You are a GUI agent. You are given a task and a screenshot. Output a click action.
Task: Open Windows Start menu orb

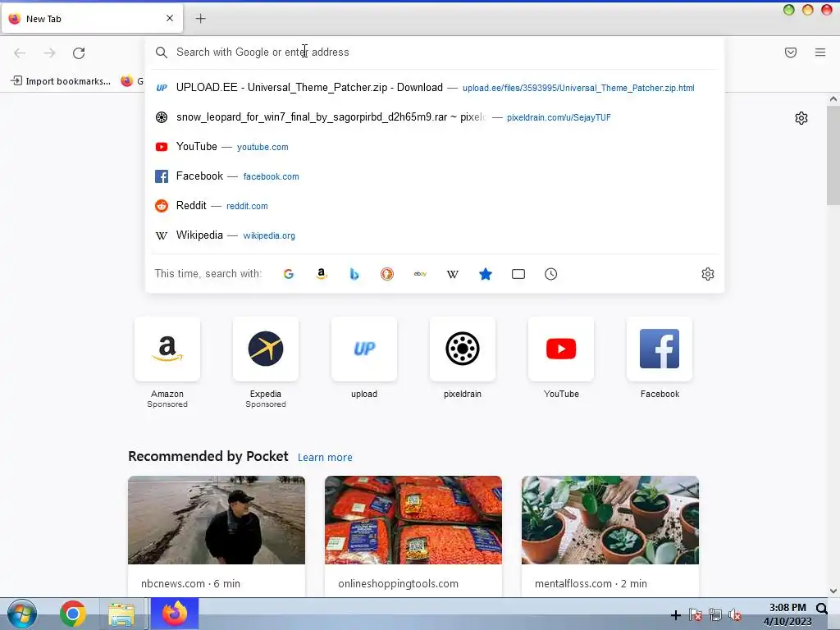[22, 614]
